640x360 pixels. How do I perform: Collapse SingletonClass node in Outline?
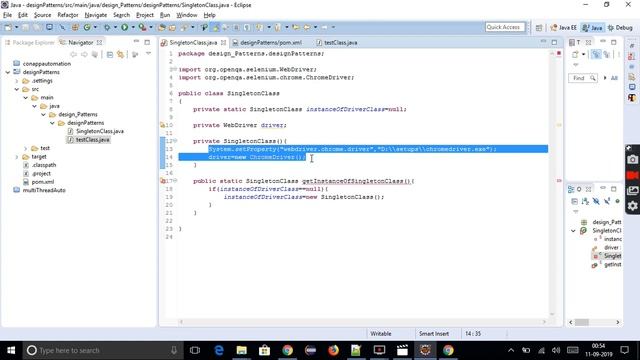coord(573,231)
